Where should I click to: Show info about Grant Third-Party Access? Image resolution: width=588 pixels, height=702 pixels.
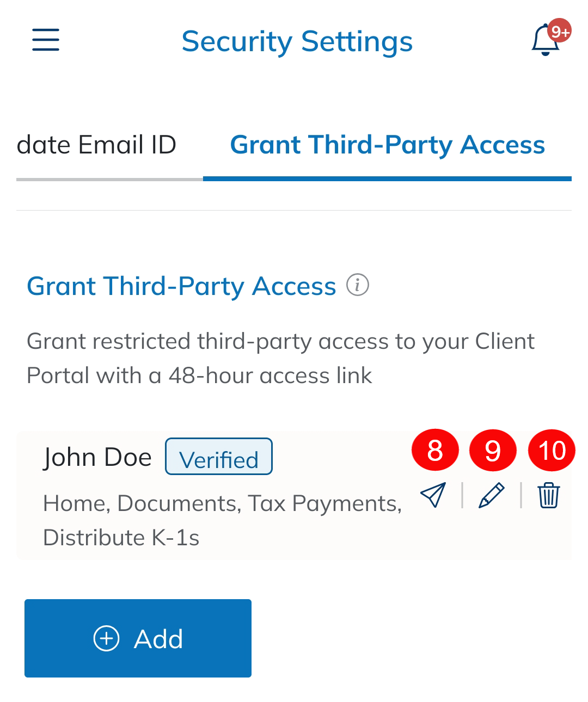coord(358,285)
